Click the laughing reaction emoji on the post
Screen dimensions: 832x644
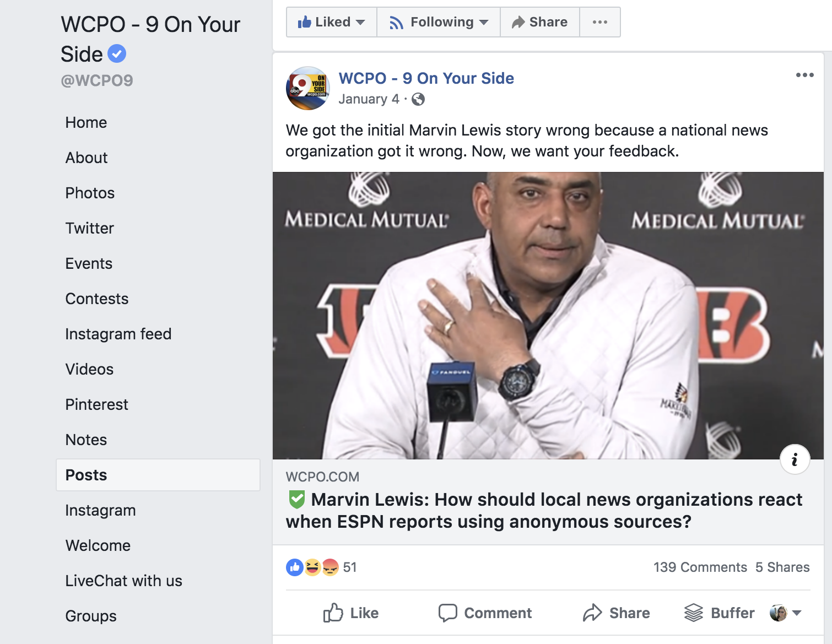click(311, 567)
